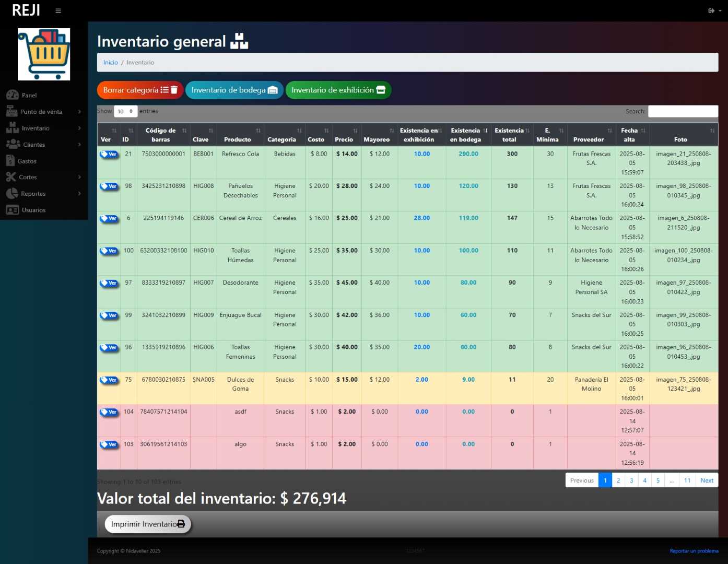Open the Gastos sidebar item
The height and width of the screenshot is (564, 728).
(x=27, y=161)
